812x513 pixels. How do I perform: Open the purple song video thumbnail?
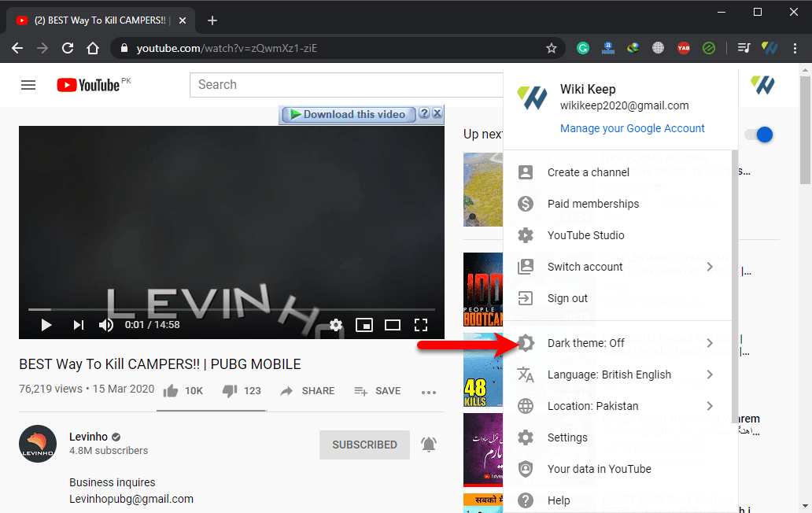[483, 450]
